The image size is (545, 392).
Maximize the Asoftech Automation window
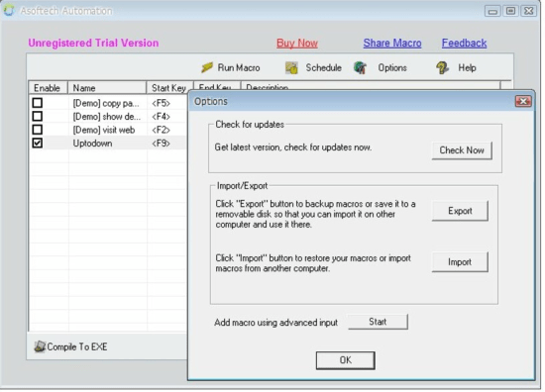coord(510,11)
